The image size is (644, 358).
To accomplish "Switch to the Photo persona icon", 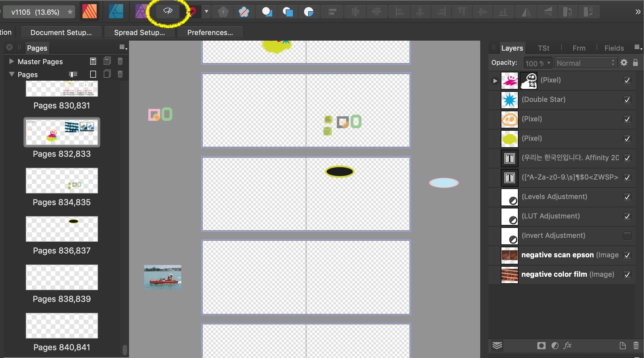I will pyautogui.click(x=141, y=12).
